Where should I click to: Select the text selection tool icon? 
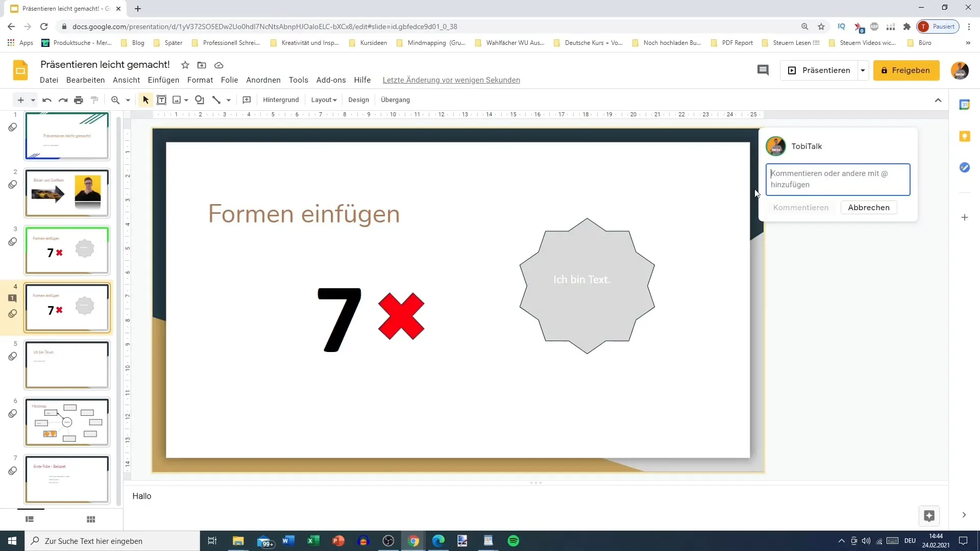point(161,99)
